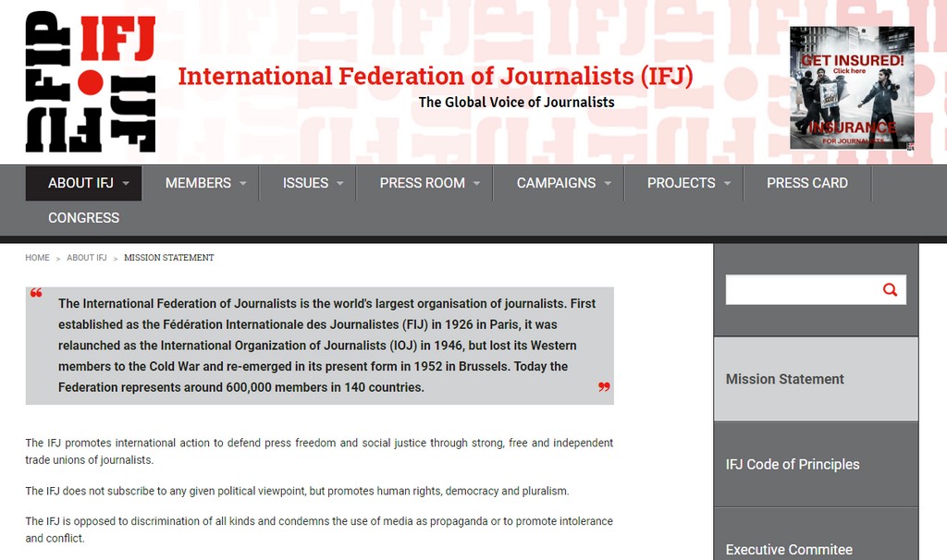Go to the Congress page

(84, 218)
